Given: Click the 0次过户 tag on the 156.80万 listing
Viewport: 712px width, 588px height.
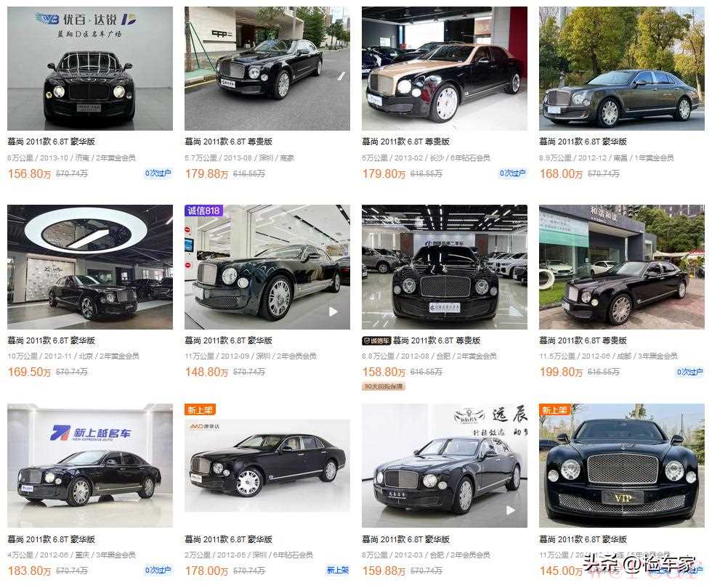Looking at the screenshot, I should pyautogui.click(x=158, y=173).
